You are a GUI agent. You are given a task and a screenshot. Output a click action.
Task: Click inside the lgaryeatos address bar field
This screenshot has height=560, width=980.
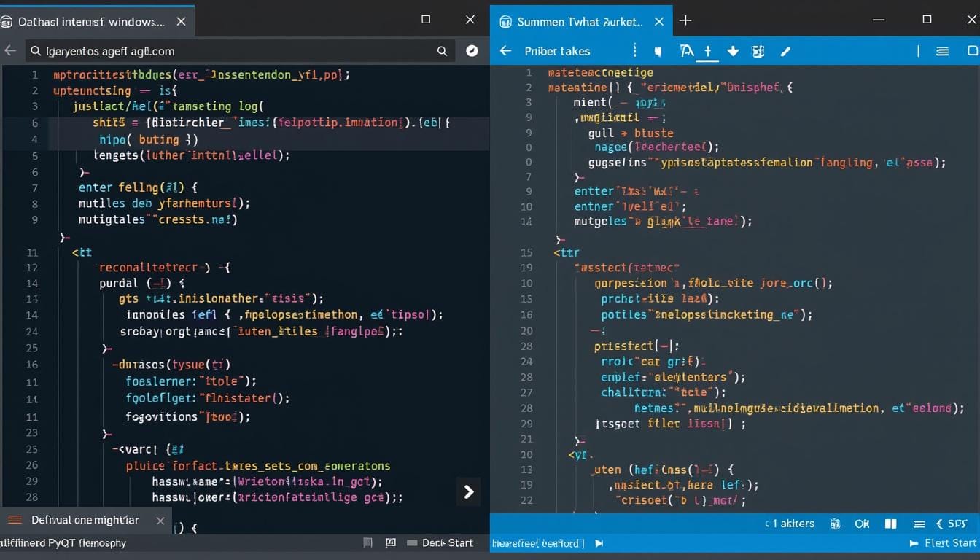click(182, 52)
